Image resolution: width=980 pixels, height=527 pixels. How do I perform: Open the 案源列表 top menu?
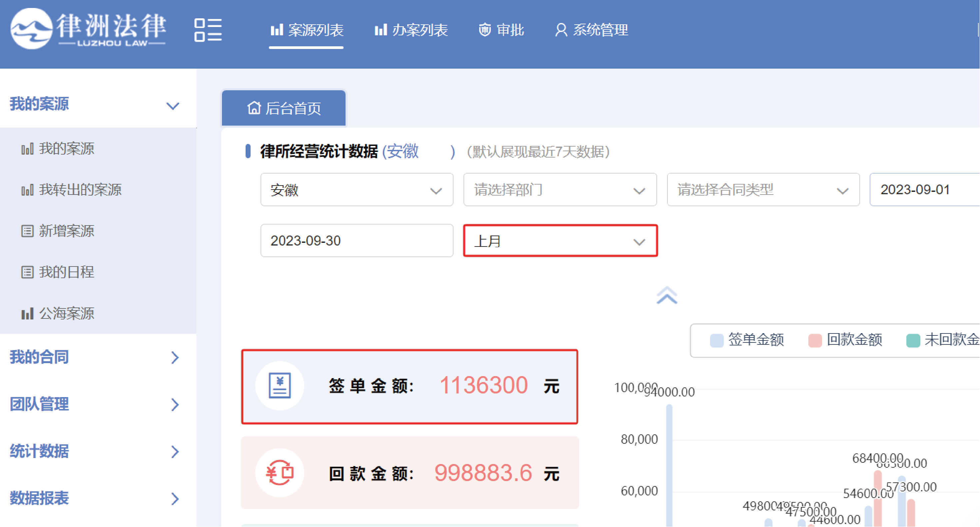tap(307, 30)
